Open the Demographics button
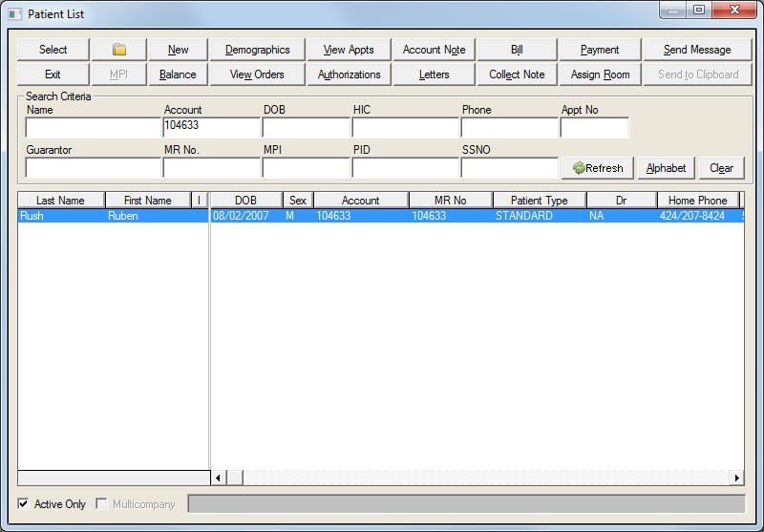The image size is (764, 532). pos(257,50)
